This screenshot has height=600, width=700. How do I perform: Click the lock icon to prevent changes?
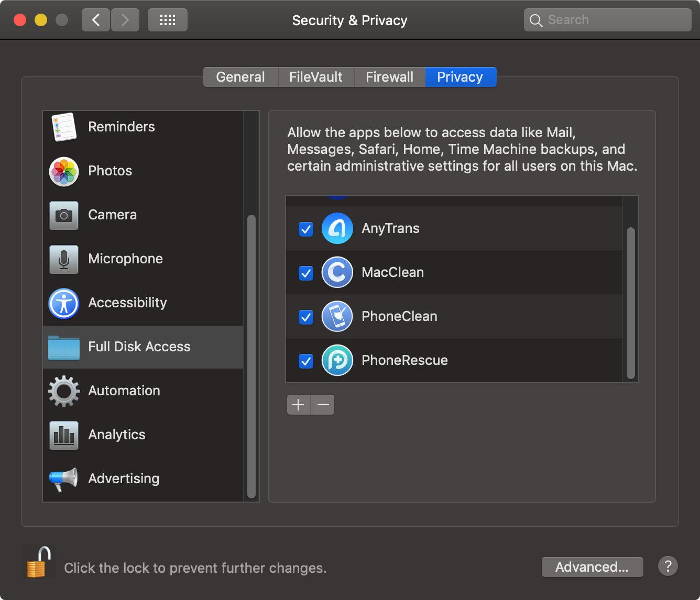(x=38, y=562)
